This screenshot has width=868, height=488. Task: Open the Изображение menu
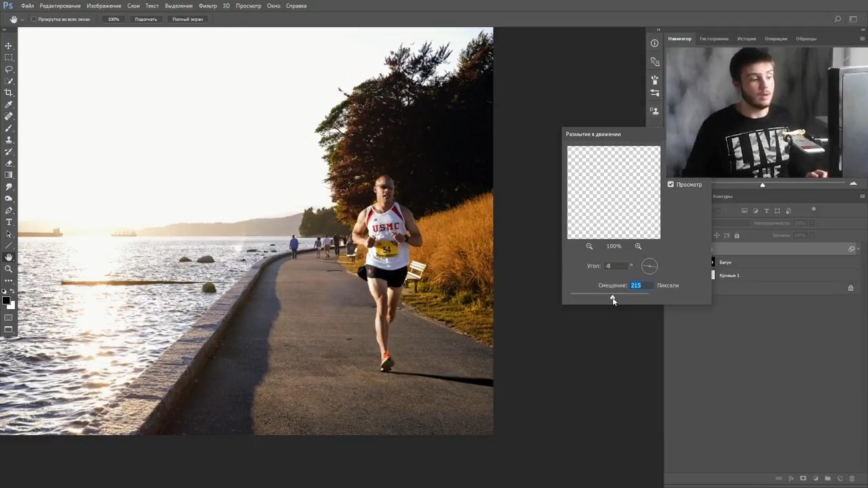[104, 5]
